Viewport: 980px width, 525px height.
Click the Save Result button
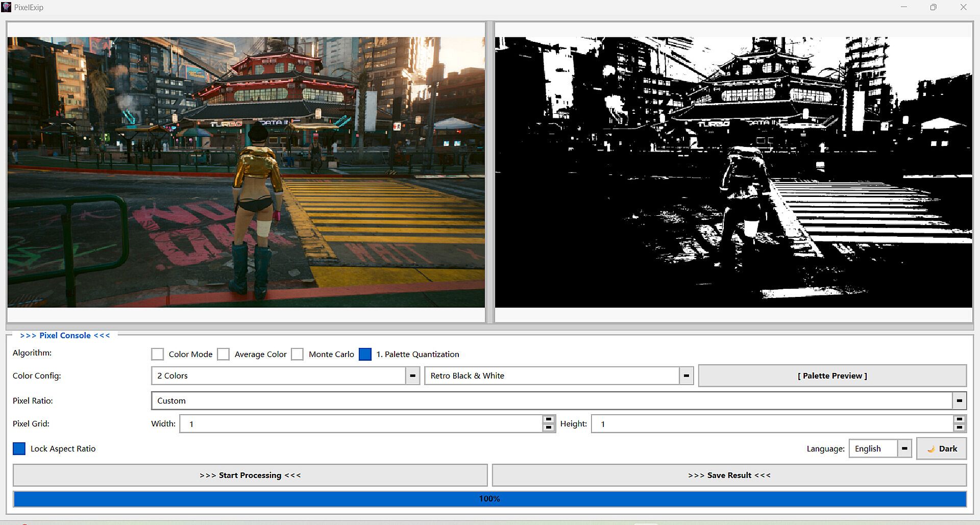coord(729,475)
